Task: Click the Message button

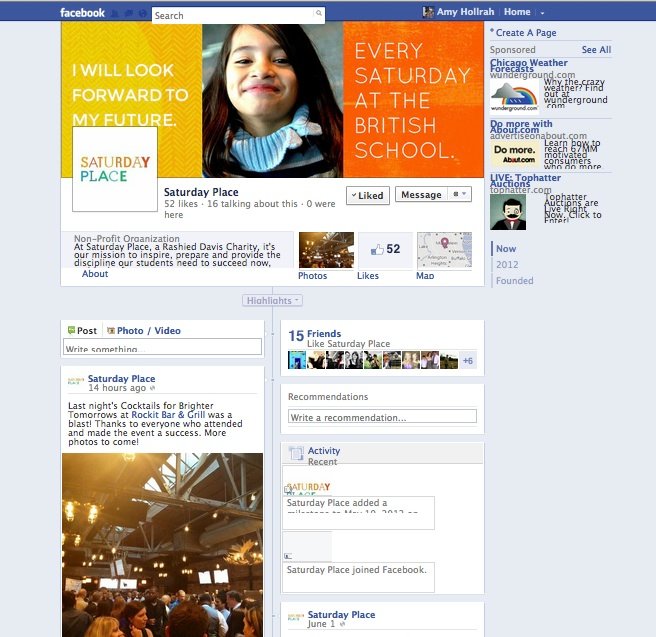Action: coord(420,195)
